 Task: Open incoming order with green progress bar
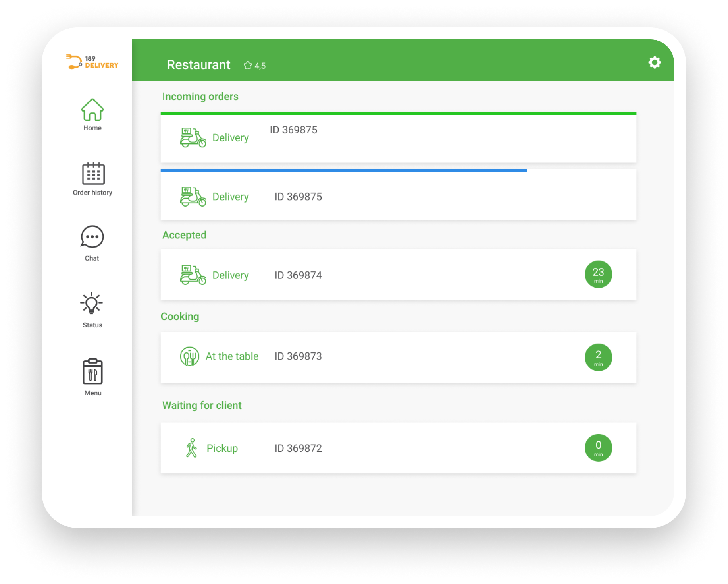(398, 137)
